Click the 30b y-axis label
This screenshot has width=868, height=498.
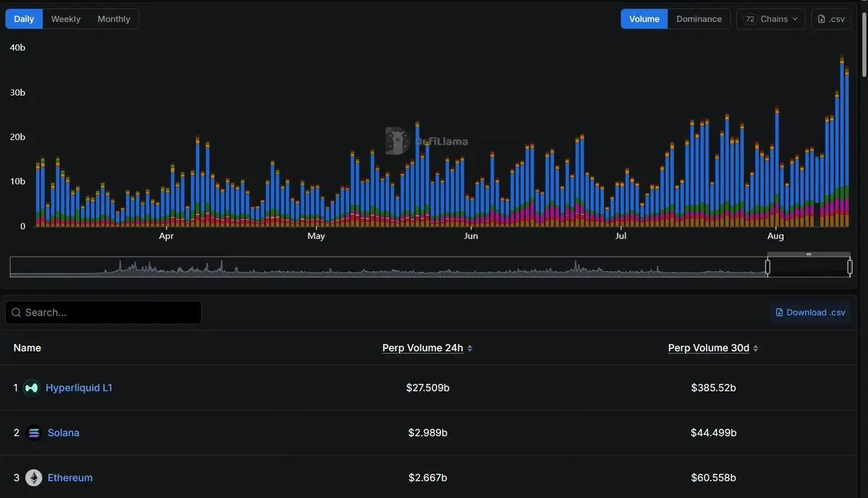[17, 92]
